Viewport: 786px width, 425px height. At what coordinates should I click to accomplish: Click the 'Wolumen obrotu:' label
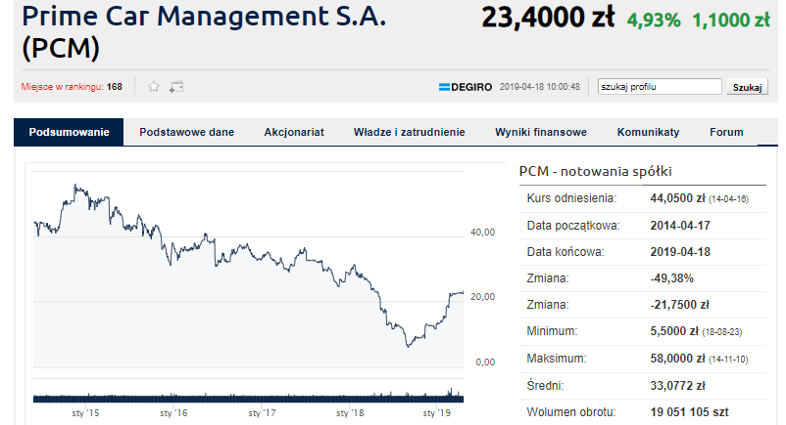click(x=571, y=412)
